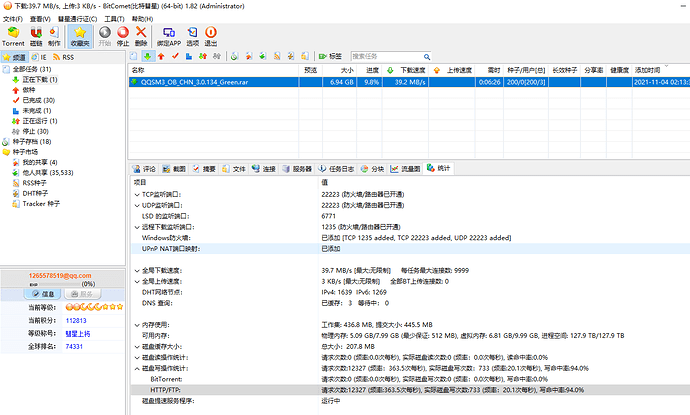The width and height of the screenshot is (690, 415).
Task: Open the 服务器 servers tab
Action: 297,169
